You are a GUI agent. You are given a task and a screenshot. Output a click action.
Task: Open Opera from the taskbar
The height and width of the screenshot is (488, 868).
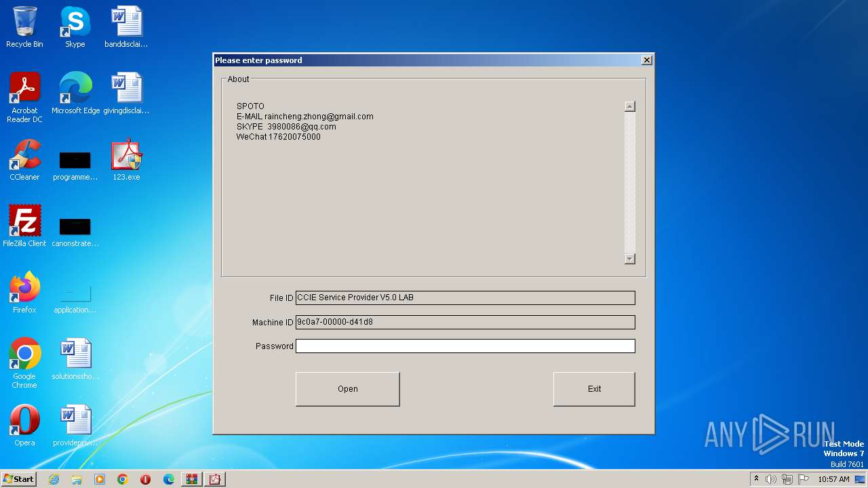coord(145,479)
